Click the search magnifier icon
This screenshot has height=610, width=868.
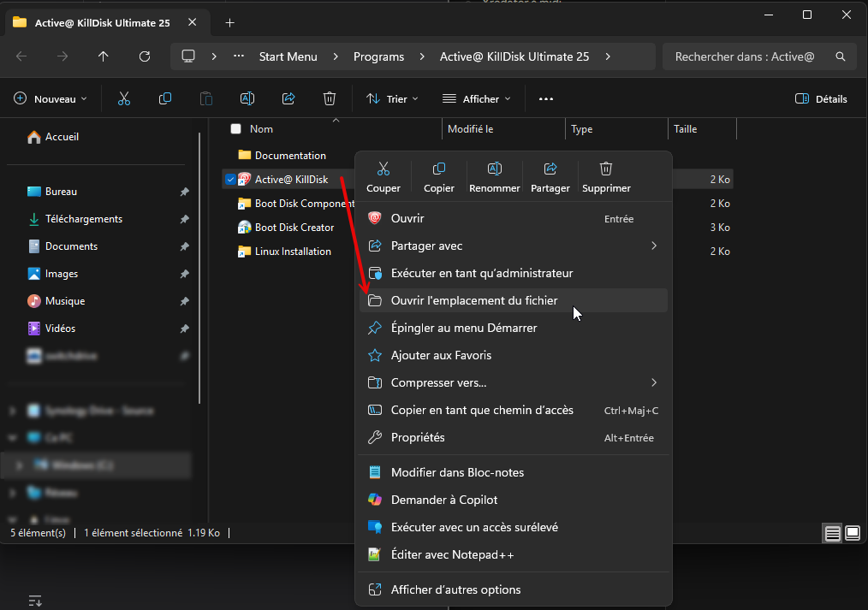click(841, 56)
